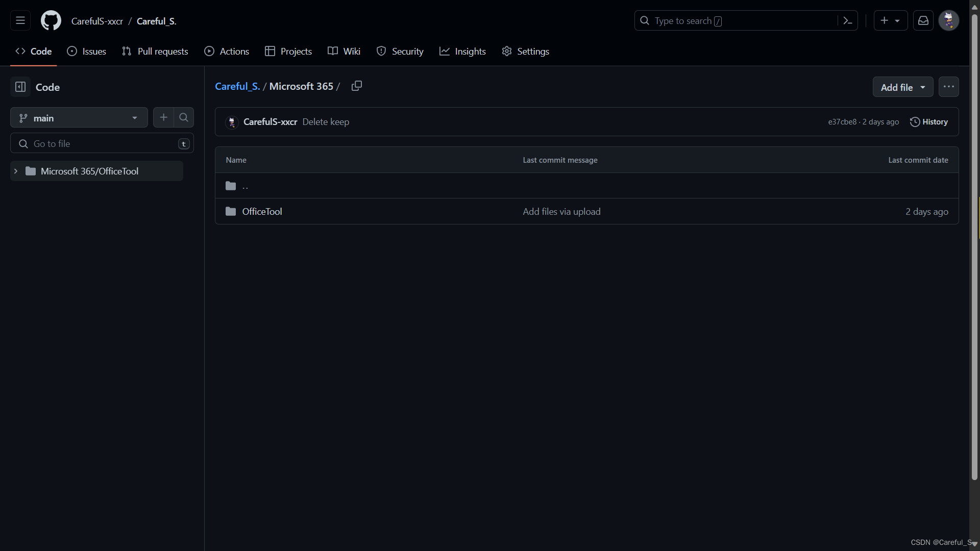Open the notifications inbox
Viewport: 980px width, 551px height.
[923, 21]
